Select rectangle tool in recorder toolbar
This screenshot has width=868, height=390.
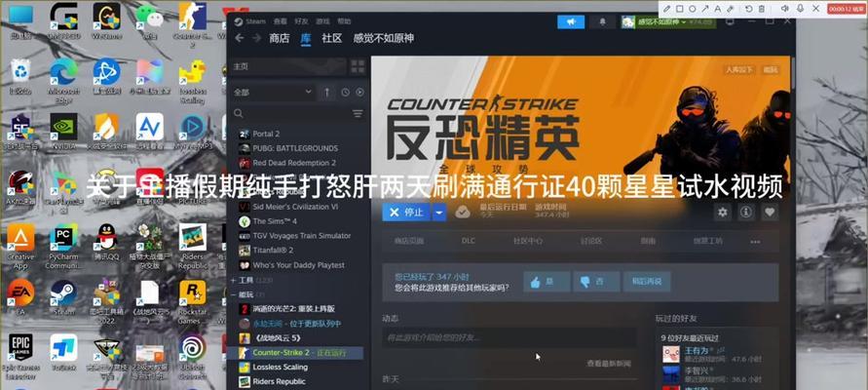[679, 9]
